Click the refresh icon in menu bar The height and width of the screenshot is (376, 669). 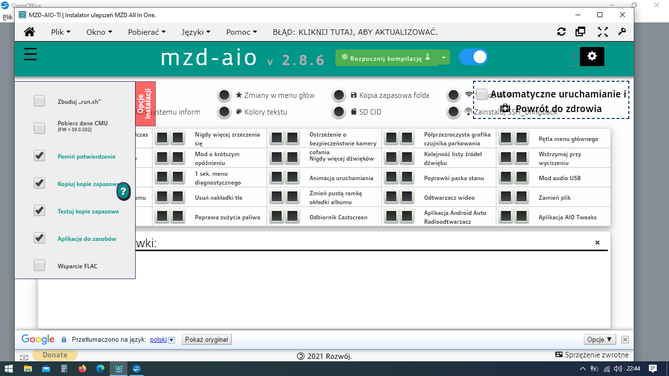pyautogui.click(x=561, y=32)
